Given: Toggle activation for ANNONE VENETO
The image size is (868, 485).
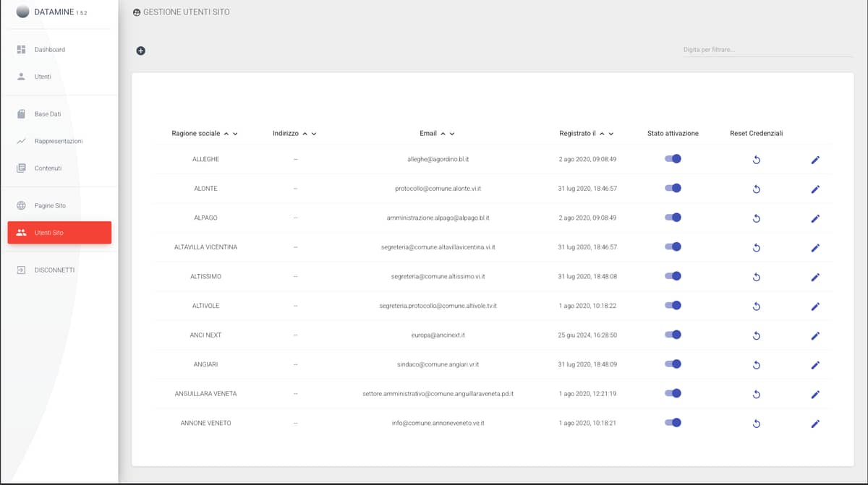Looking at the screenshot, I should (673, 423).
